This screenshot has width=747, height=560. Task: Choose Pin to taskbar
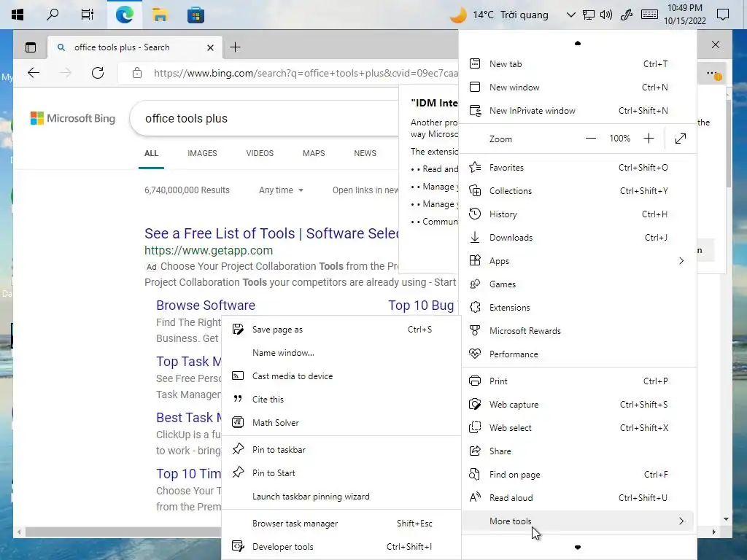click(x=341, y=449)
